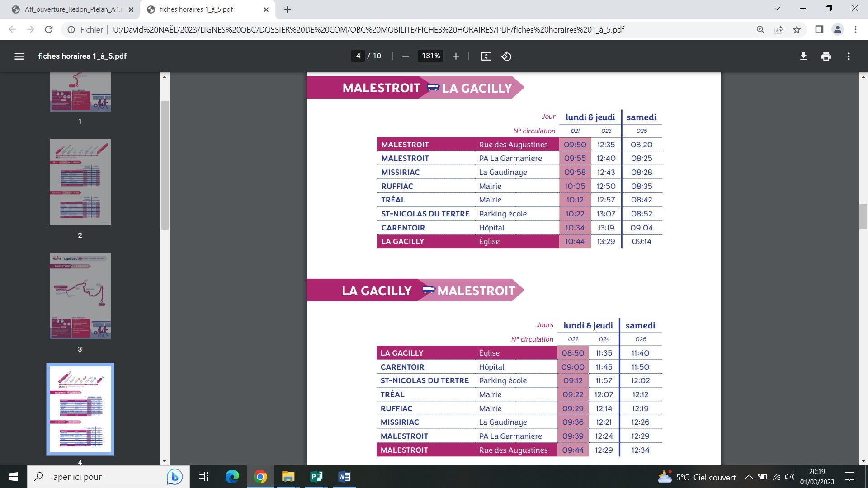Screen dimensions: 868x488
Task: Open the browser share icon
Action: 778,30
